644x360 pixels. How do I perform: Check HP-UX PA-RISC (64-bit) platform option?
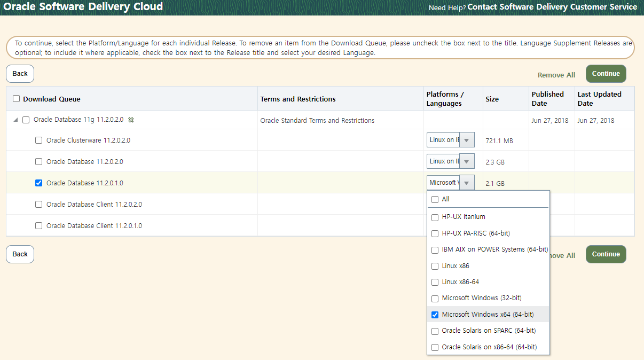tap(435, 233)
